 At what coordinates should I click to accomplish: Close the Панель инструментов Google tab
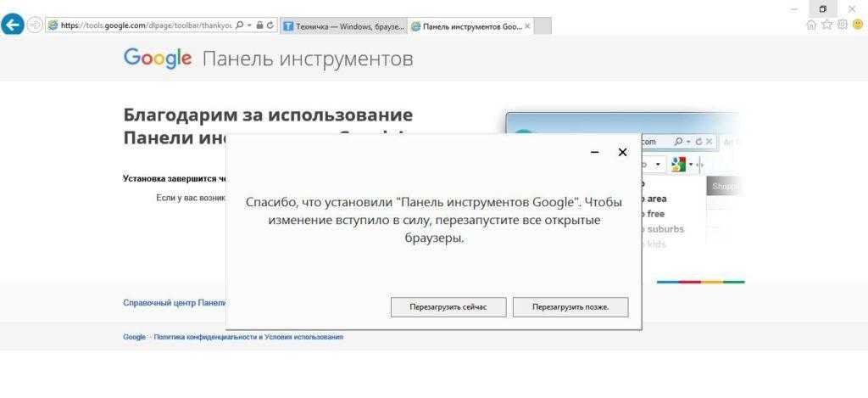528,26
